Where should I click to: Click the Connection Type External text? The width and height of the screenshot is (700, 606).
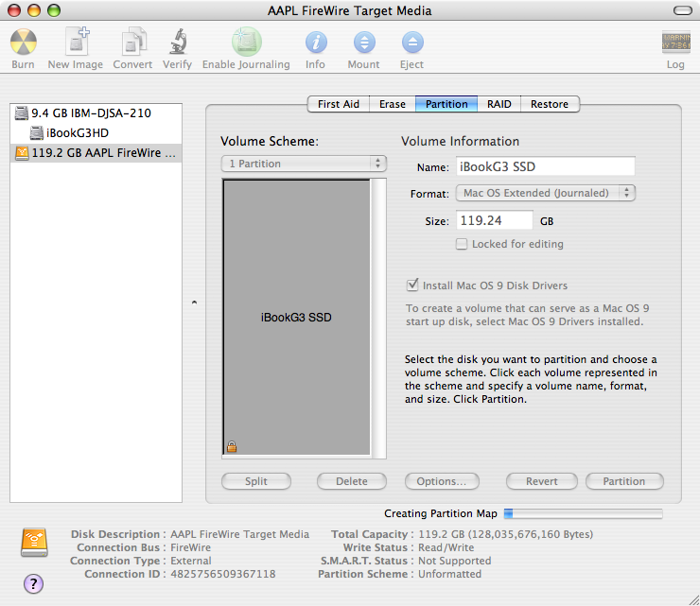tap(191, 561)
